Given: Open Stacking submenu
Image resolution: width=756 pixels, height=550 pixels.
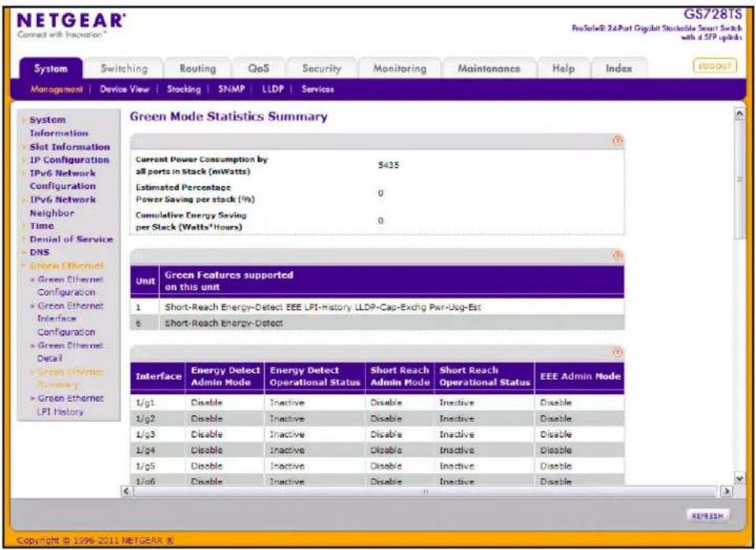Looking at the screenshot, I should coord(184,89).
